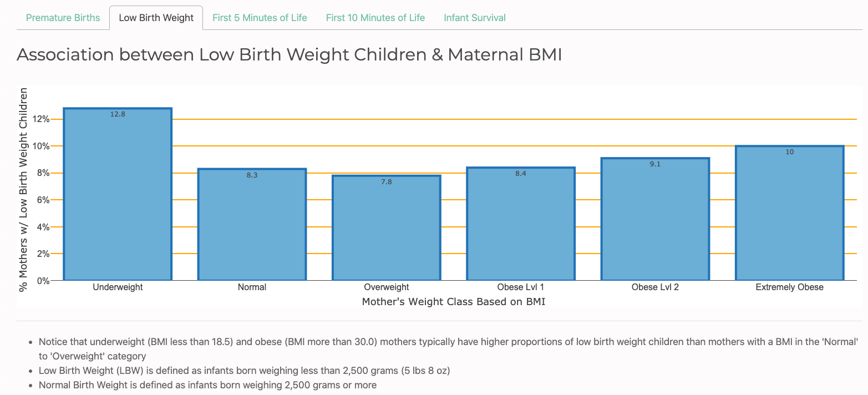
Task: Click the Underweight bar showing 12.8
Action: coord(118,194)
